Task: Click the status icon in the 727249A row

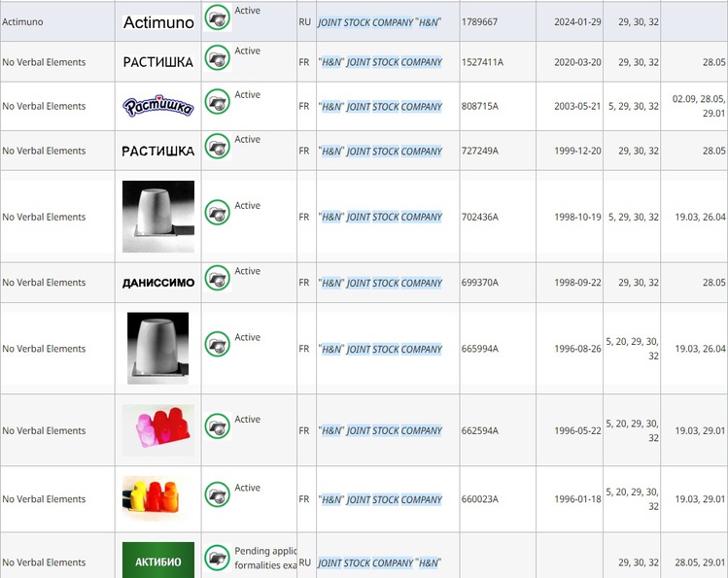Action: 218,147
